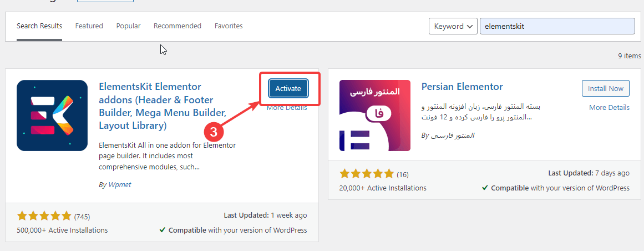Open More Details for Persian Elementor

click(609, 108)
